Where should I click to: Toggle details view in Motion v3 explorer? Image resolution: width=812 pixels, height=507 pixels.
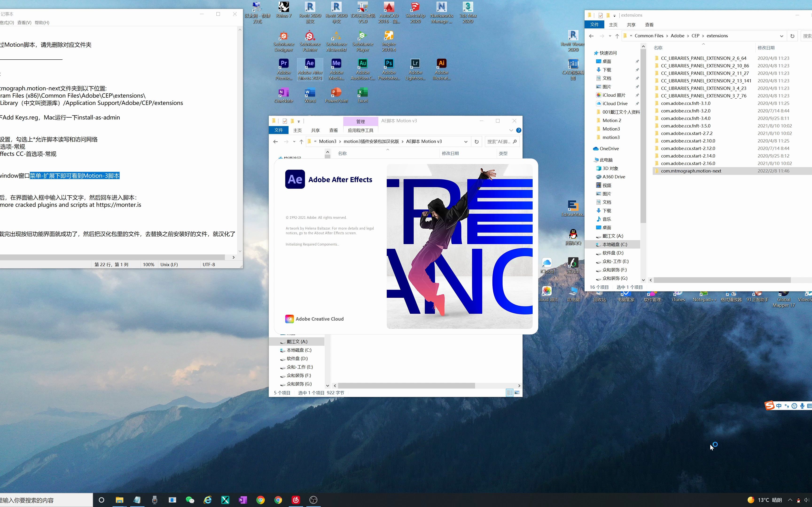pyautogui.click(x=509, y=393)
